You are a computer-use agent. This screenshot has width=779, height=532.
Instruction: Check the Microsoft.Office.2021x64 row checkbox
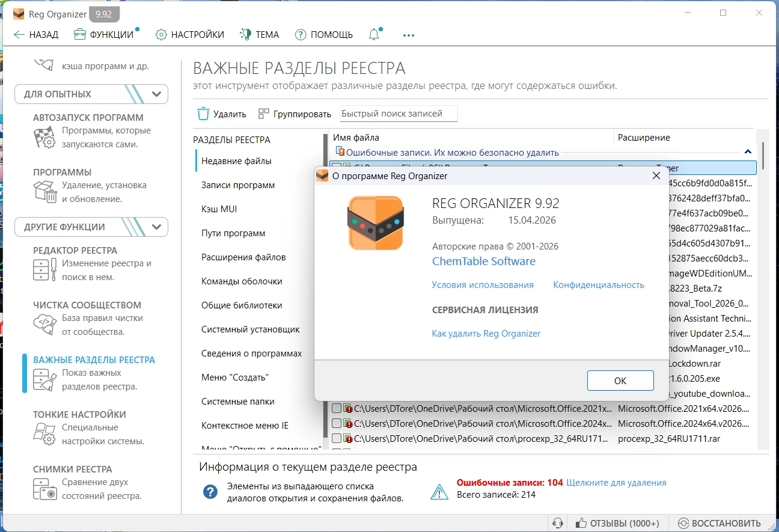tap(337, 409)
